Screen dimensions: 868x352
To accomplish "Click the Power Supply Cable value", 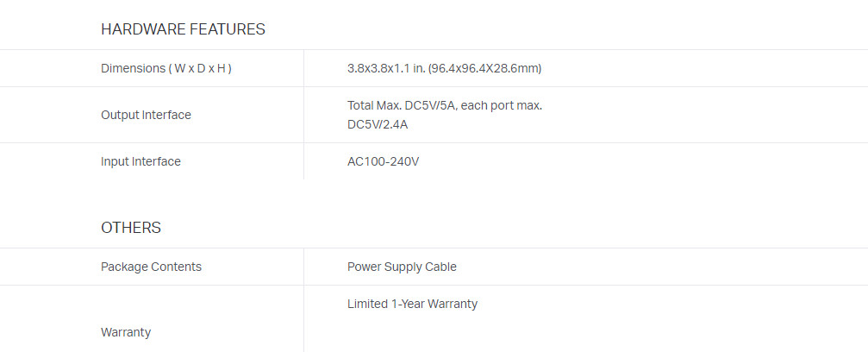I will (x=402, y=267).
